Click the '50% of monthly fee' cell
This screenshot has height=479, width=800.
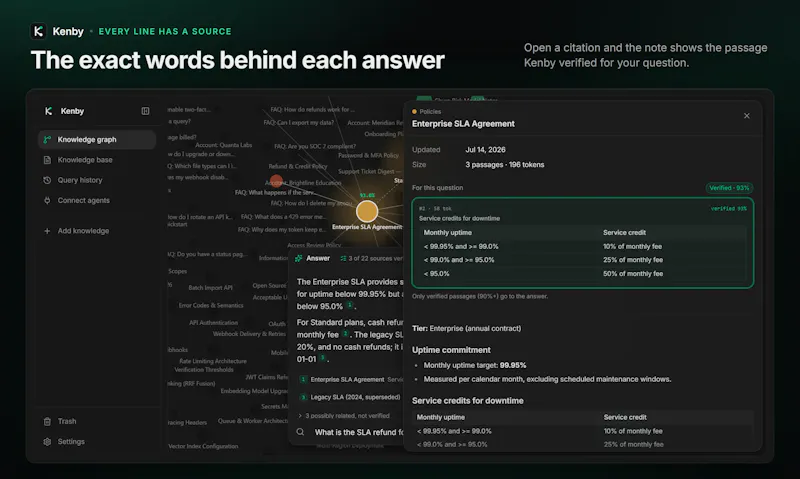(633, 273)
